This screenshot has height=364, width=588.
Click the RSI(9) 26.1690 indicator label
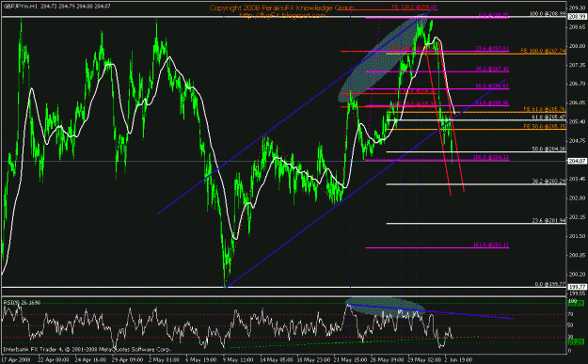[x=22, y=303]
